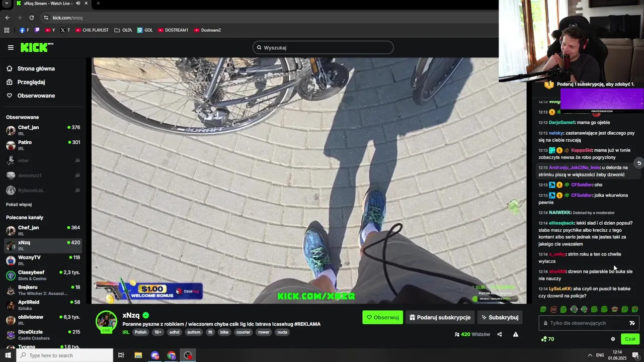
Task: Open username LySoLeKK in chat
Action: pos(560,289)
